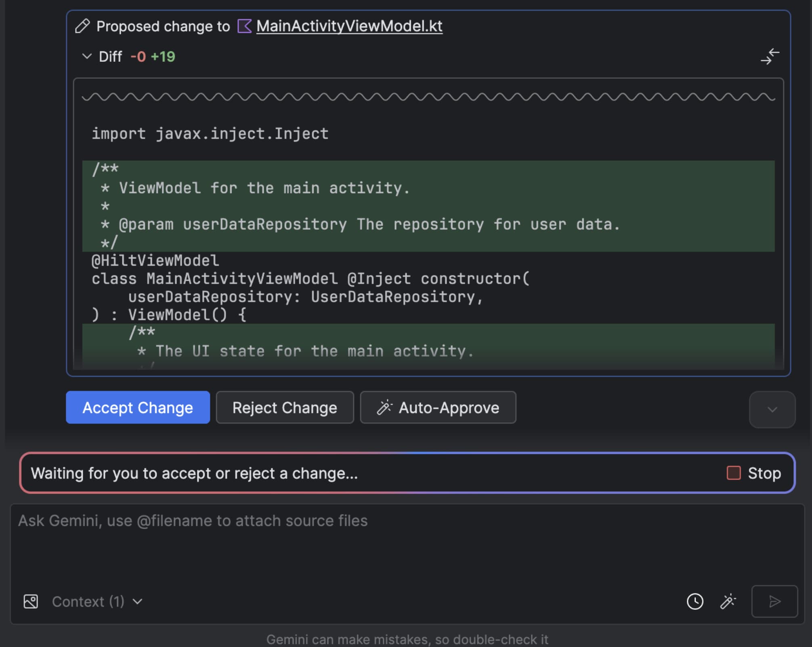The image size is (812, 647).
Task: Click the Auto-Approve button
Action: [438, 408]
